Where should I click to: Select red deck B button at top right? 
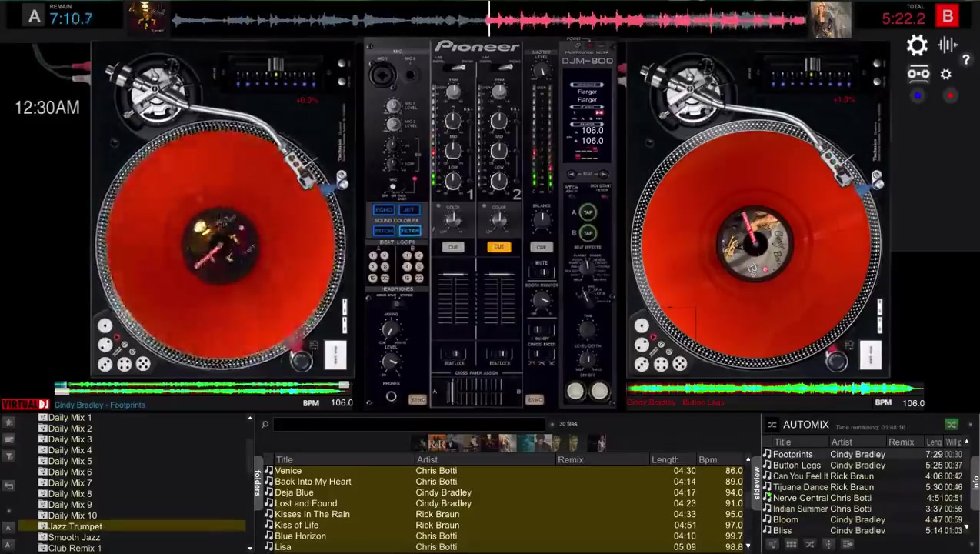948,15
